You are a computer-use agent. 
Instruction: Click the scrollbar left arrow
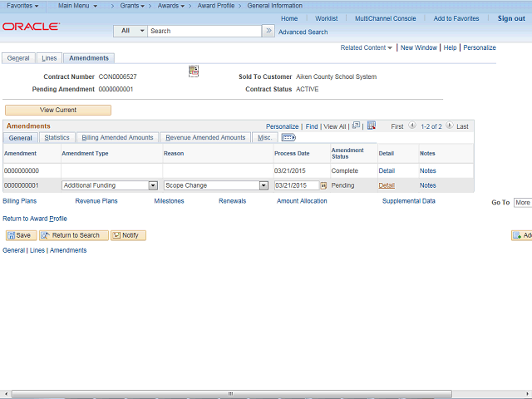click(x=6, y=394)
